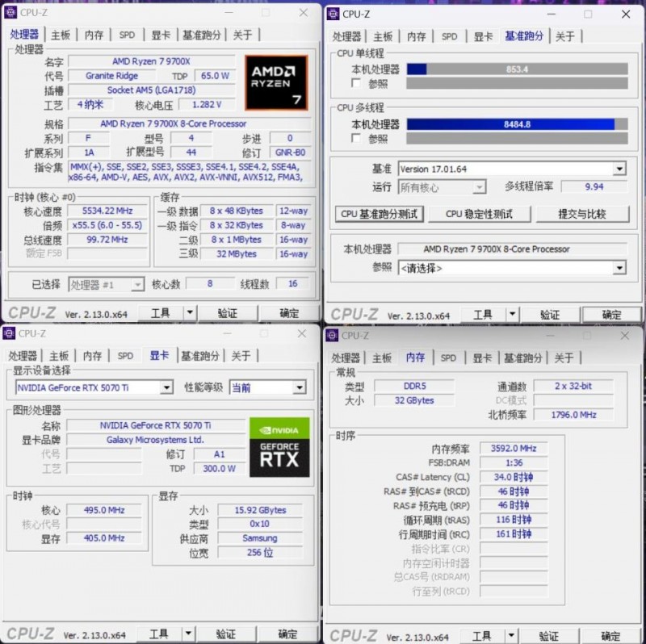
Task: Click the 显存 大小 value 15.92 GBytes
Action: [x=260, y=510]
